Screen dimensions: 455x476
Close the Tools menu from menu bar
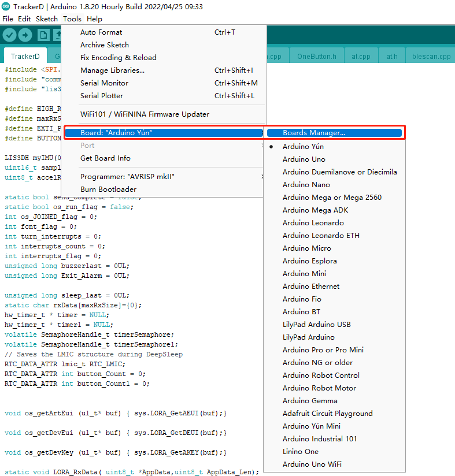pyautogui.click(x=72, y=19)
